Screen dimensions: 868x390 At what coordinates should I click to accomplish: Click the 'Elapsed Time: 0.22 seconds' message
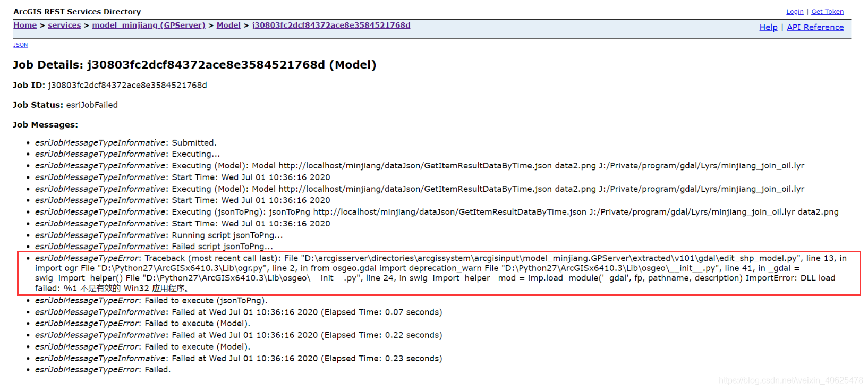[239, 335]
